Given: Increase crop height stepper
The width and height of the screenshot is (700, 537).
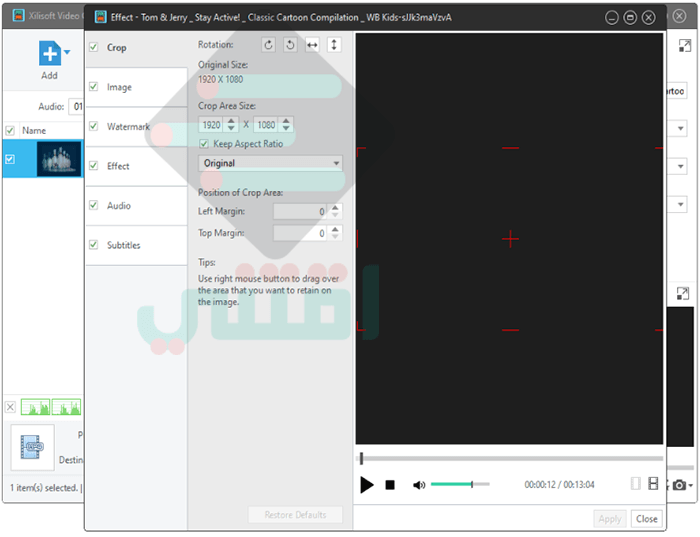Looking at the screenshot, I should [x=286, y=121].
